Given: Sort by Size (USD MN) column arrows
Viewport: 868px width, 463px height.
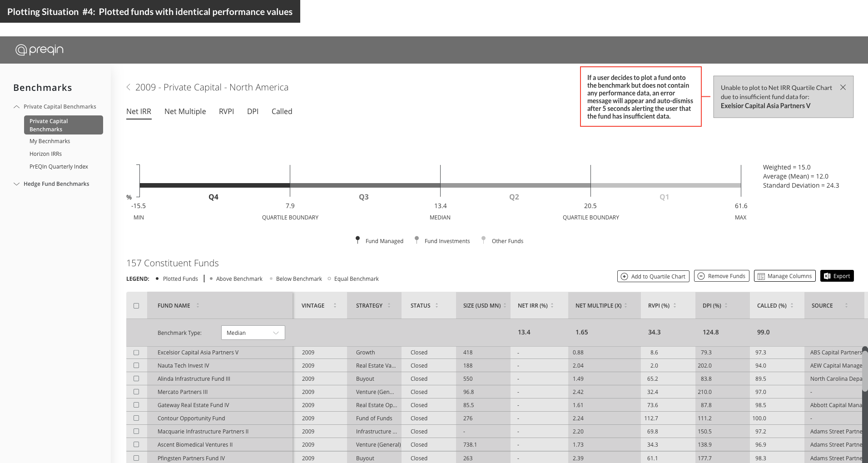Looking at the screenshot, I should coord(505,305).
